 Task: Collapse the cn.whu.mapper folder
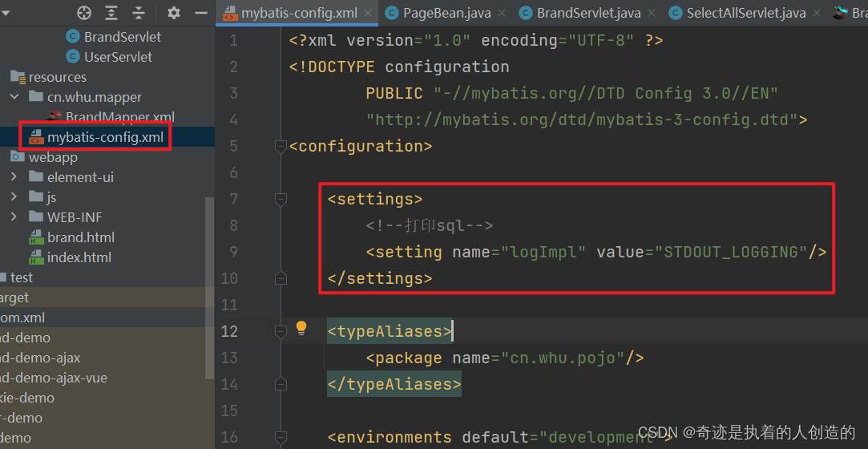click(14, 97)
